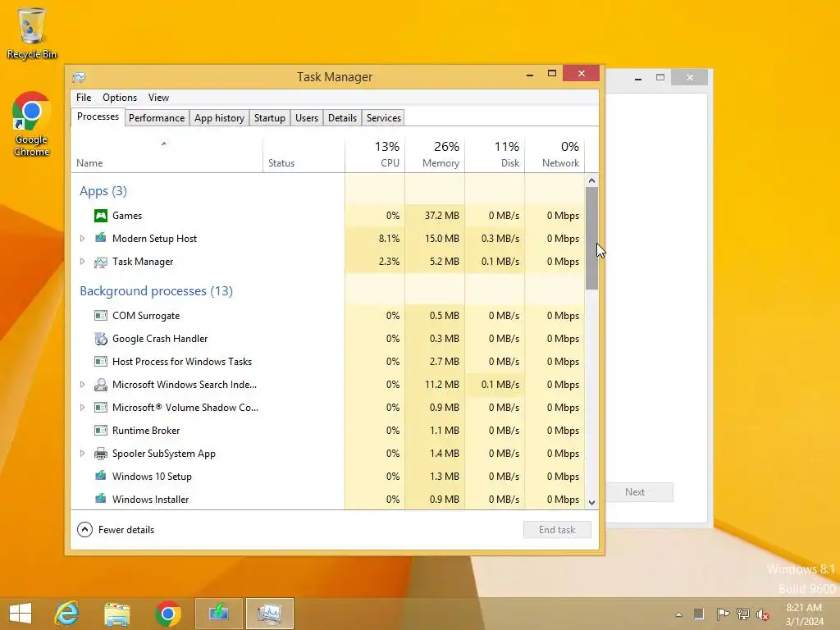The image size is (840, 630).
Task: Show hidden tray icons arrow
Action: tap(678, 614)
